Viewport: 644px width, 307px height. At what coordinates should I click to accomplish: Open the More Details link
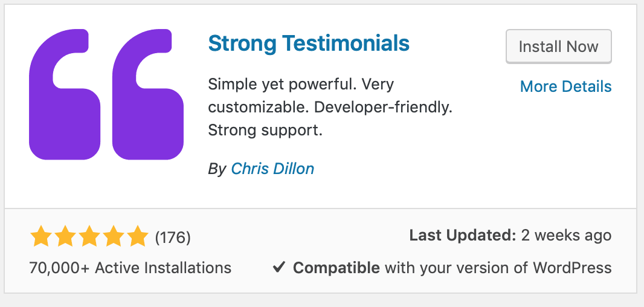[x=565, y=86]
